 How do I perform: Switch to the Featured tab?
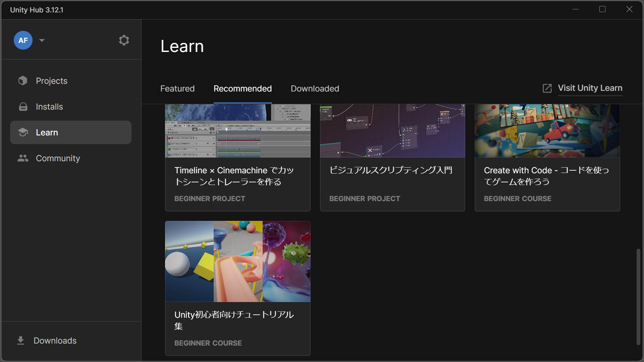click(x=177, y=88)
